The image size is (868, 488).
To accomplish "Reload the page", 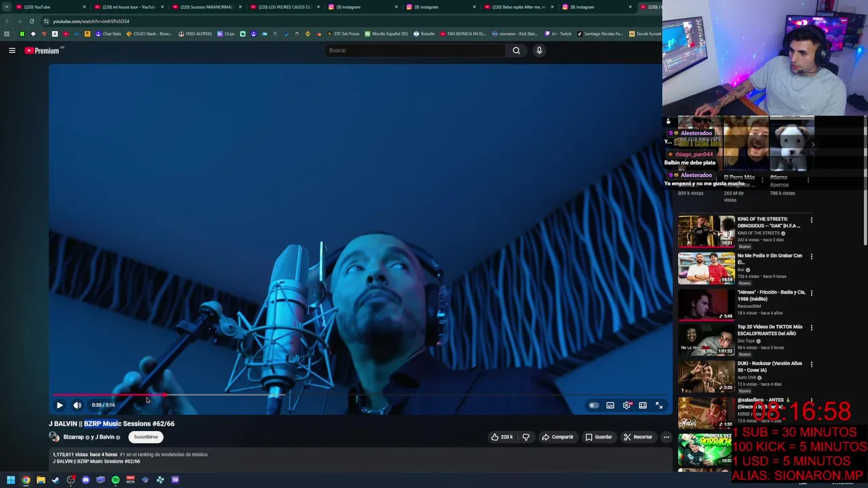I will tap(31, 21).
